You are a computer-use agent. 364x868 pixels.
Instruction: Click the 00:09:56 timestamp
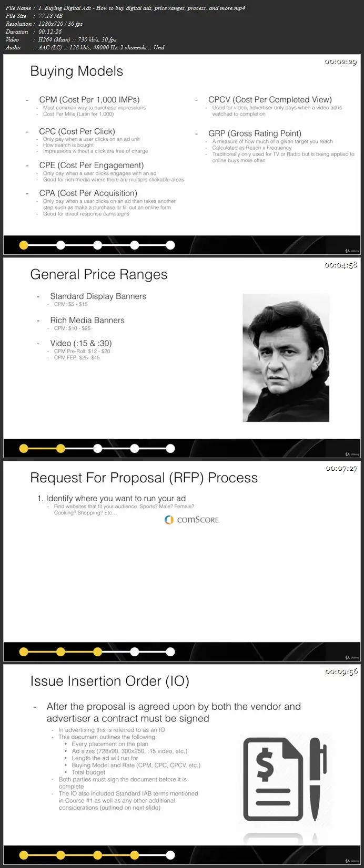[341, 671]
